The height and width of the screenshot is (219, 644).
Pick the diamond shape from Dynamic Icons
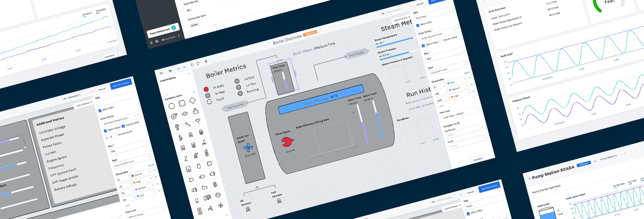point(193,100)
